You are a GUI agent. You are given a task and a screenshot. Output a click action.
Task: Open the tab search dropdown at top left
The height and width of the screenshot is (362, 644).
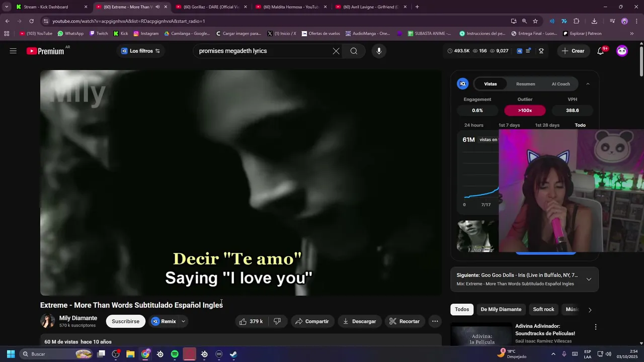(7, 7)
